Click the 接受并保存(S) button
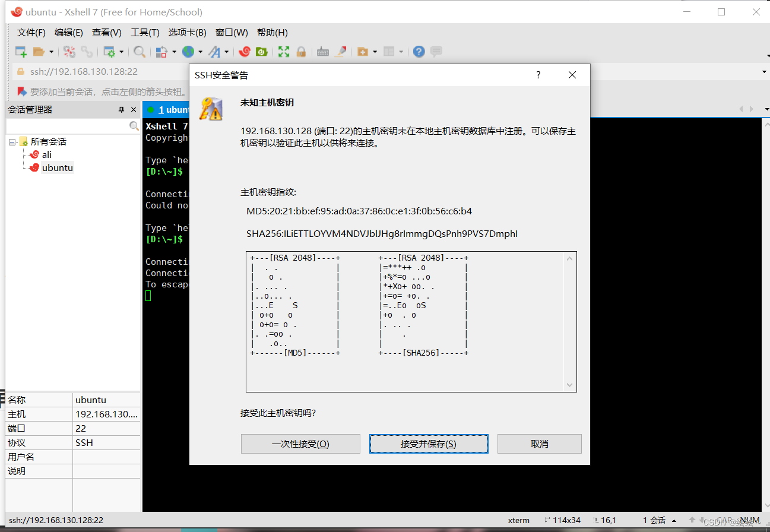The height and width of the screenshot is (532, 770). click(x=429, y=444)
